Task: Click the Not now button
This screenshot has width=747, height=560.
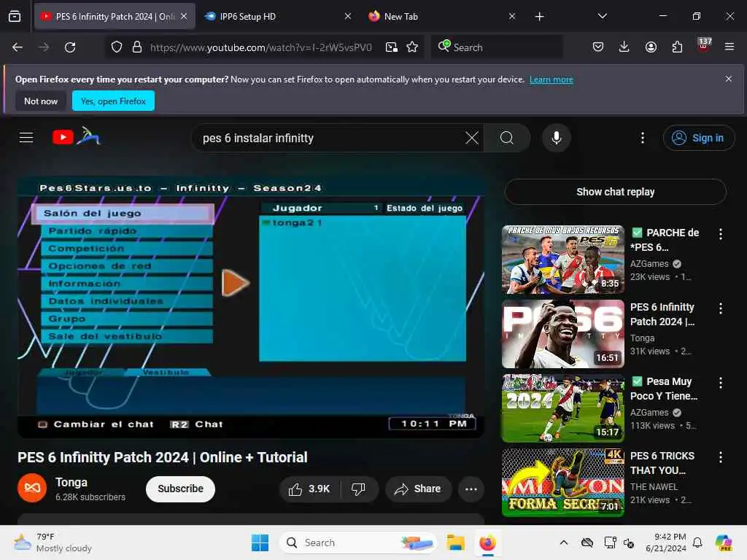Action: click(x=41, y=101)
